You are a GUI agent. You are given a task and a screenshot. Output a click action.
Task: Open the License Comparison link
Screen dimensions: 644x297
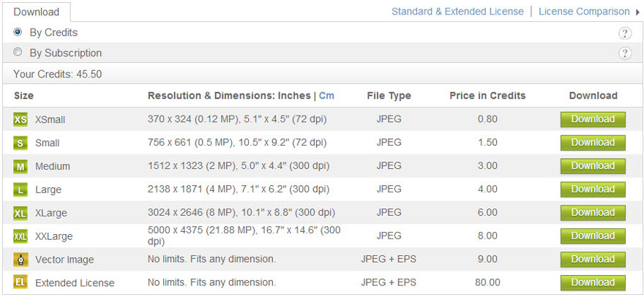584,12
